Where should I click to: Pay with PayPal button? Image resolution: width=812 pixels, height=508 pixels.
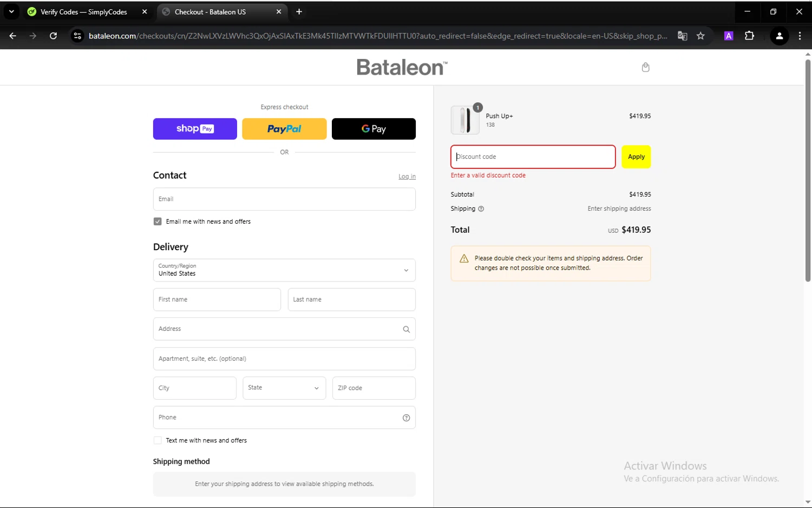click(284, 129)
